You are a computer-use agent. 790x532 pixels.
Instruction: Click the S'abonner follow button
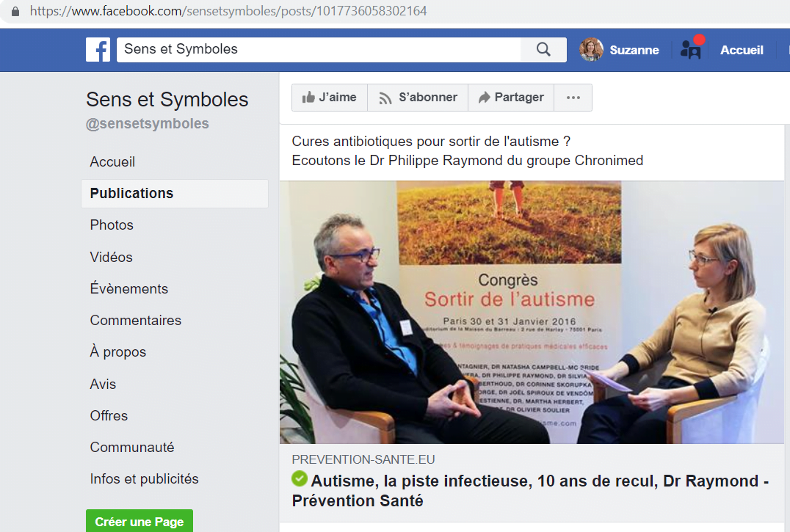[x=418, y=97]
